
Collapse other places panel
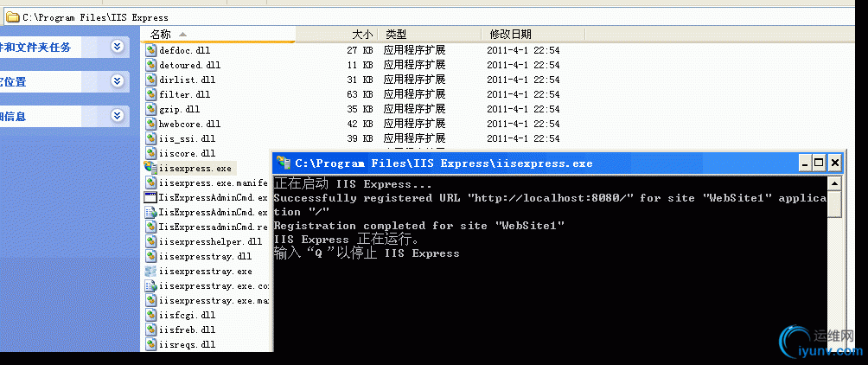[117, 81]
